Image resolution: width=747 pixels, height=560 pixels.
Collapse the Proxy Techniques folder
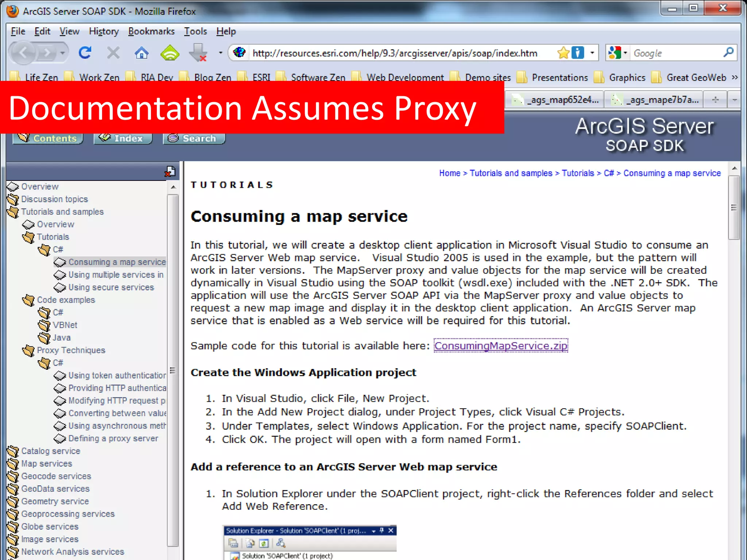[x=28, y=350]
